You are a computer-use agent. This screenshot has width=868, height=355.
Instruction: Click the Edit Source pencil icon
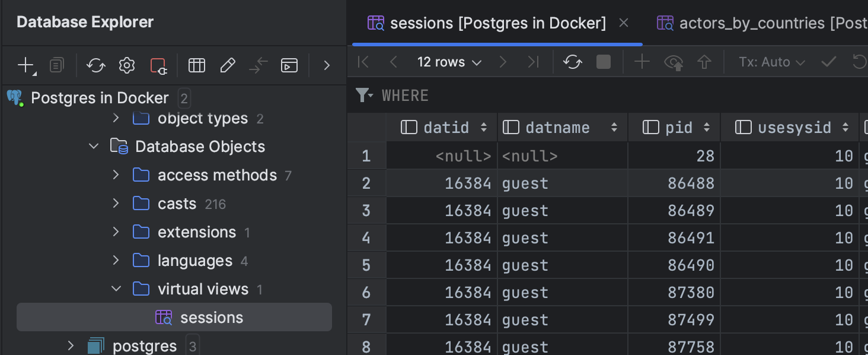[x=228, y=65]
